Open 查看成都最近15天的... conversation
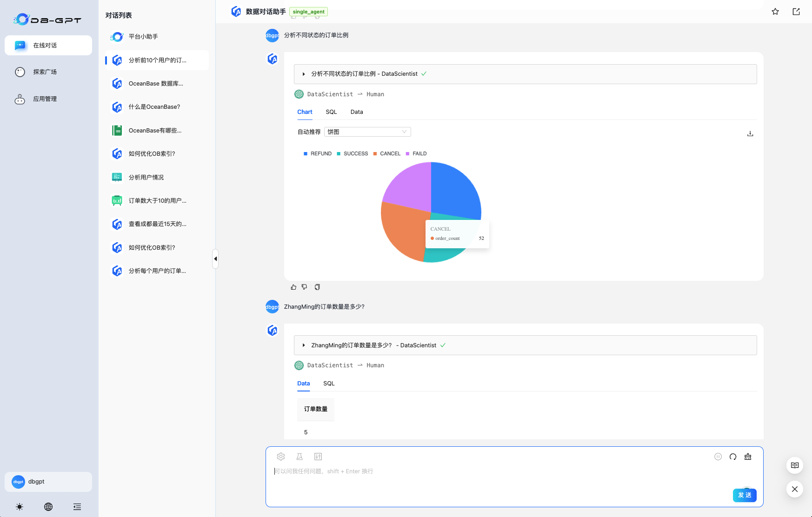The width and height of the screenshot is (812, 517). 157,224
